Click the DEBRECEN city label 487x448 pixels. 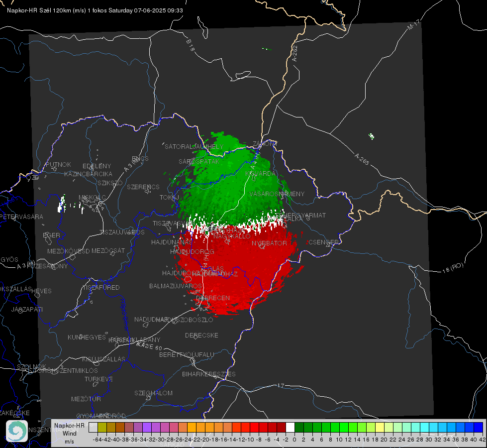point(213,298)
